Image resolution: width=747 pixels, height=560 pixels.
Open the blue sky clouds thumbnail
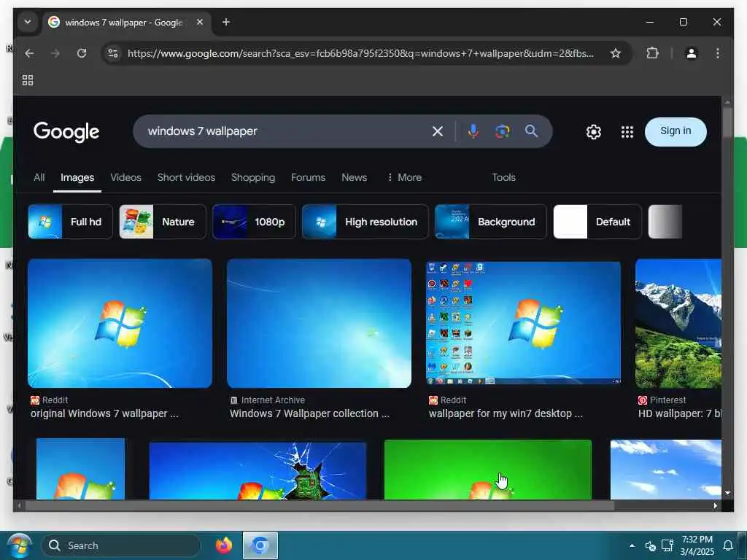pos(665,470)
